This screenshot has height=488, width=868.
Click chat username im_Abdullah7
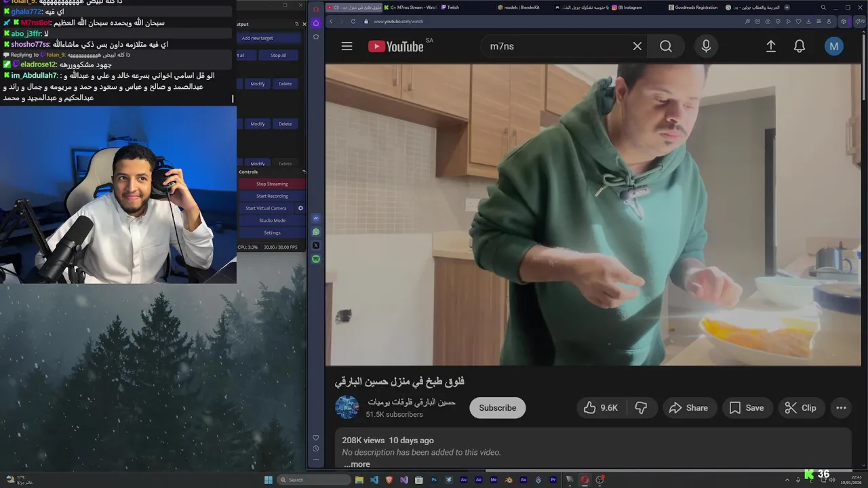click(34, 75)
